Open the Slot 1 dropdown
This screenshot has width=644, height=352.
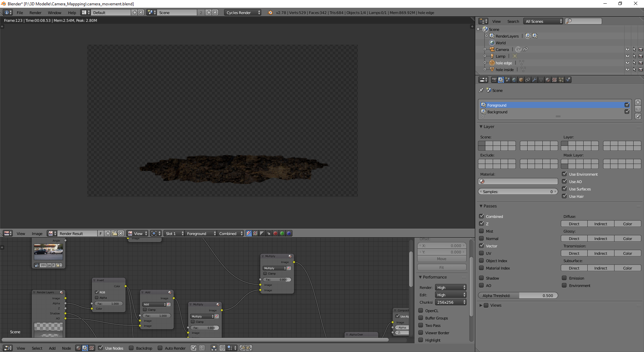click(175, 233)
